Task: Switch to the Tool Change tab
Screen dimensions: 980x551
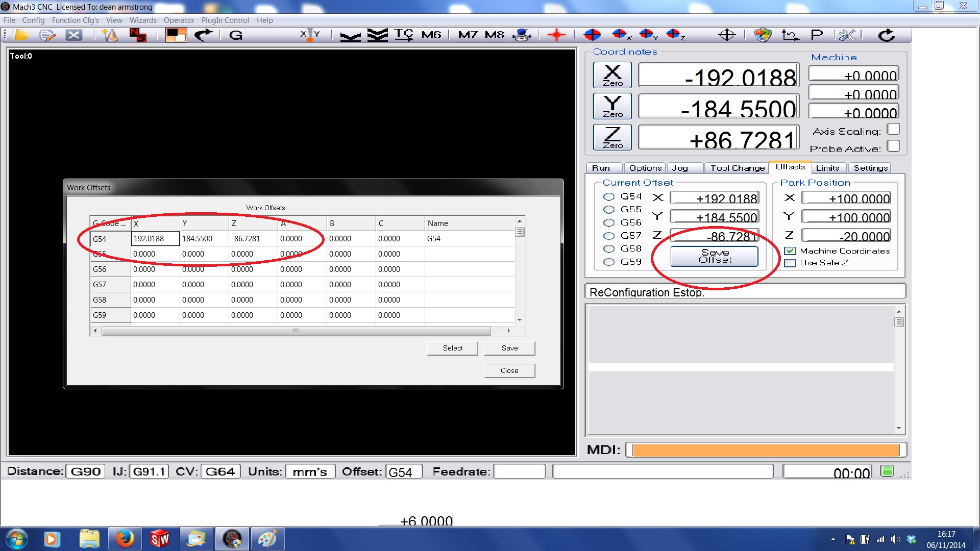Action: coord(737,168)
